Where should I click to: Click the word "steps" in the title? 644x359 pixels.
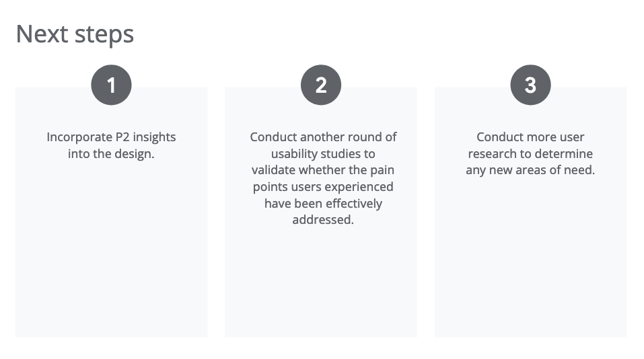coord(104,35)
